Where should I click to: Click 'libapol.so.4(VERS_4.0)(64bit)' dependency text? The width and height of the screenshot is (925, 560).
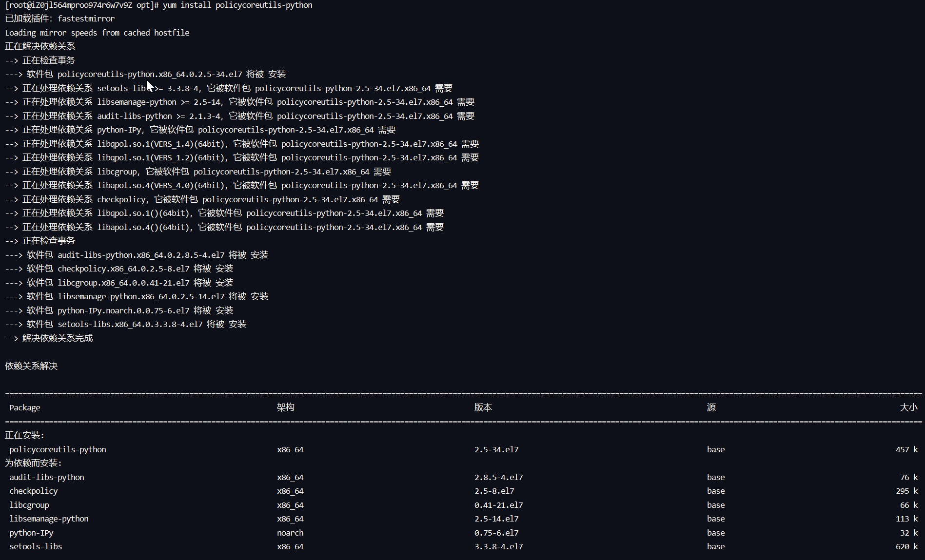click(x=161, y=185)
